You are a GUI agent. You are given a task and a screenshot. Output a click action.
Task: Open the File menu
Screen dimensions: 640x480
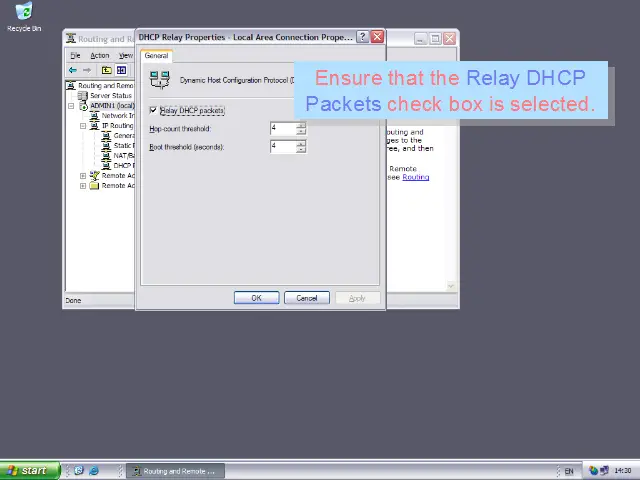tap(75, 55)
